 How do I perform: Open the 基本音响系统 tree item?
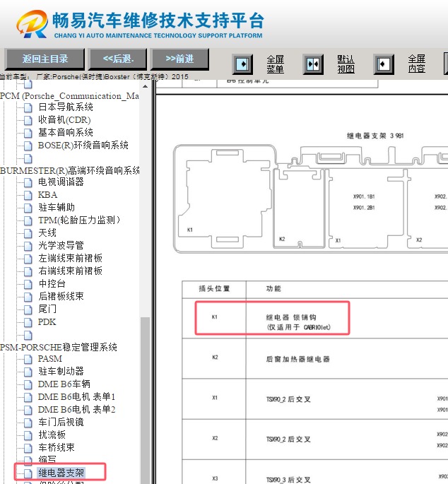click(66, 132)
